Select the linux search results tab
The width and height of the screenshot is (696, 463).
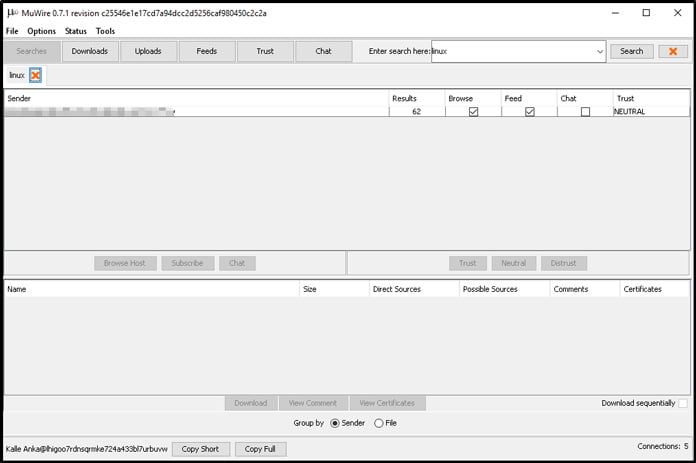click(17, 75)
